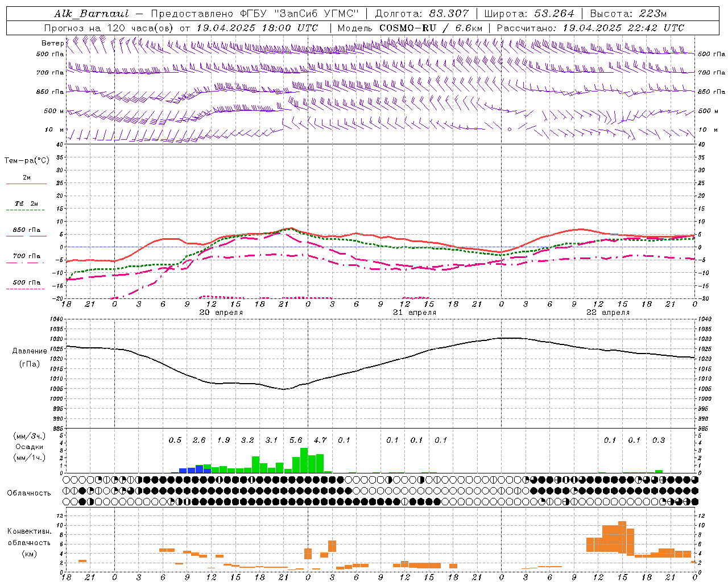Click the '(гПа)' unit label under Давление
This screenshot has height=582, width=728.
pos(30,364)
